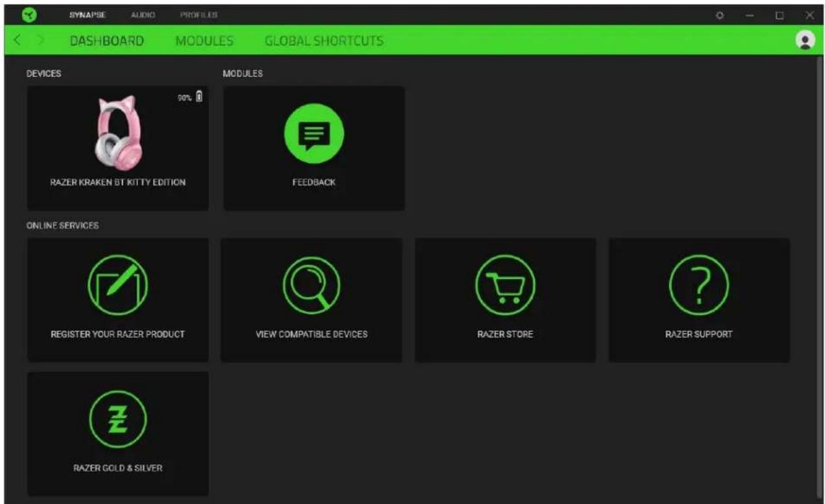Maximize the Synapse window

tap(780, 15)
